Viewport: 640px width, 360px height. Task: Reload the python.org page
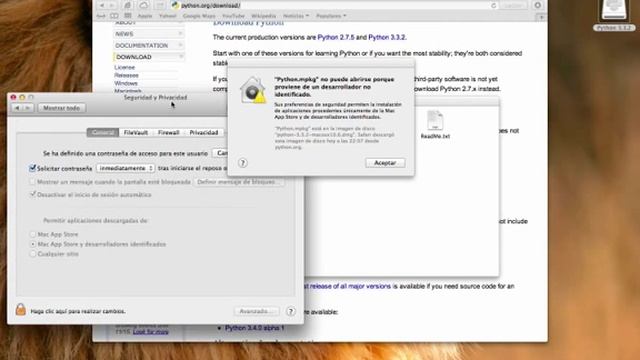pos(493,5)
